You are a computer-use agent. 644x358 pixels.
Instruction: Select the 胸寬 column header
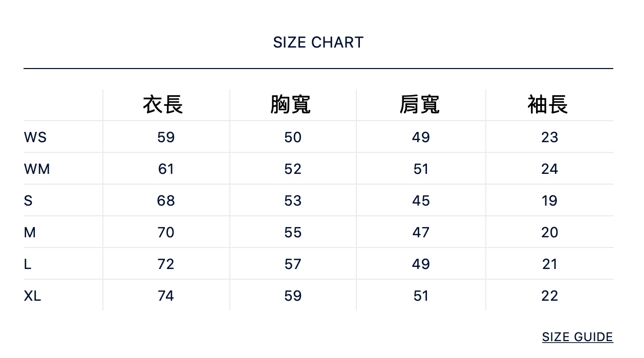click(x=290, y=105)
